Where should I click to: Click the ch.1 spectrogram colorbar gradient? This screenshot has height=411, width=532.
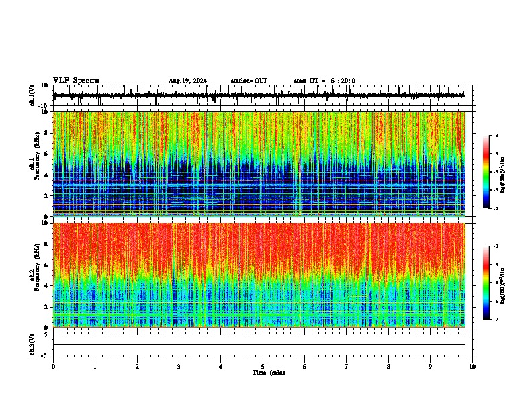pyautogui.click(x=486, y=172)
